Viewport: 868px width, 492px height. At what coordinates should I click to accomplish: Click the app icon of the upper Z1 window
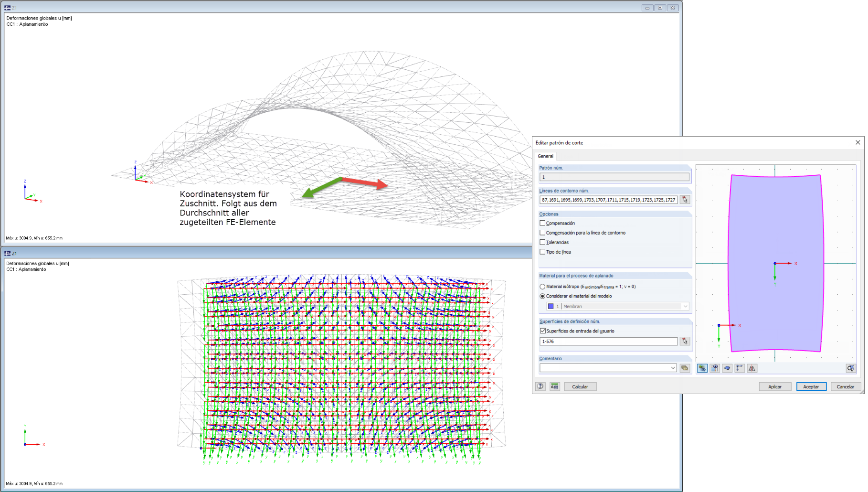click(7, 8)
